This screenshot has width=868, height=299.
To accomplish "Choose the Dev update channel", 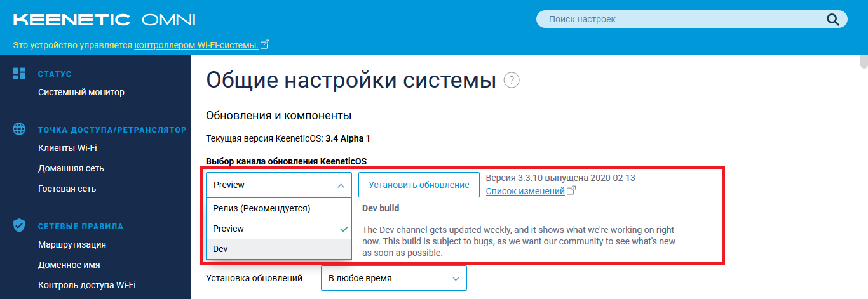I will coord(278,249).
